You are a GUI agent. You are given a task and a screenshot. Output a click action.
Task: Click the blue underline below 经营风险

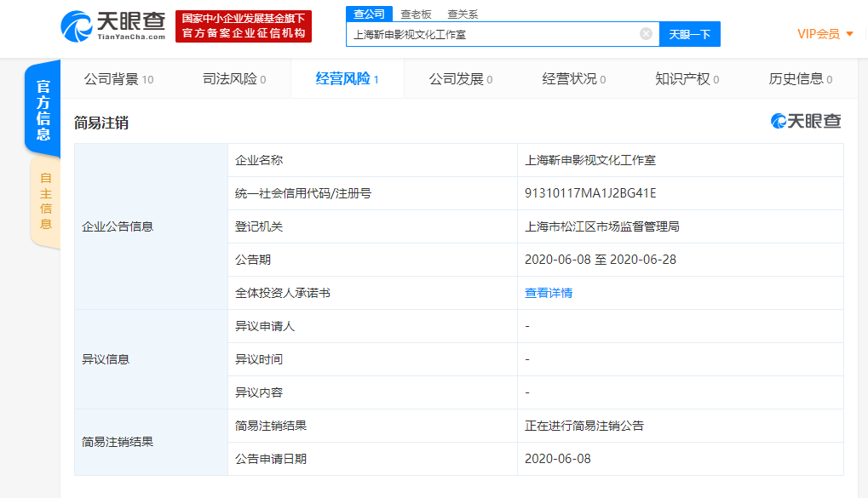click(x=347, y=96)
